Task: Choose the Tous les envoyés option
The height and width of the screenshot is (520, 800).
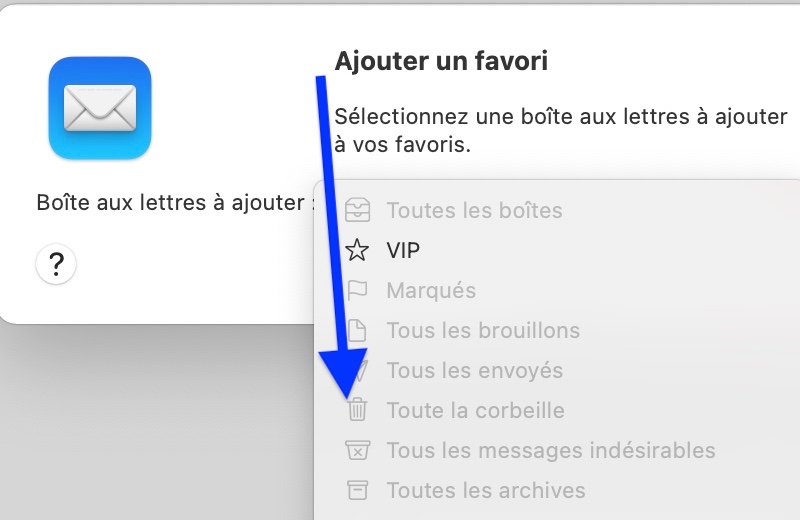Action: coord(475,371)
